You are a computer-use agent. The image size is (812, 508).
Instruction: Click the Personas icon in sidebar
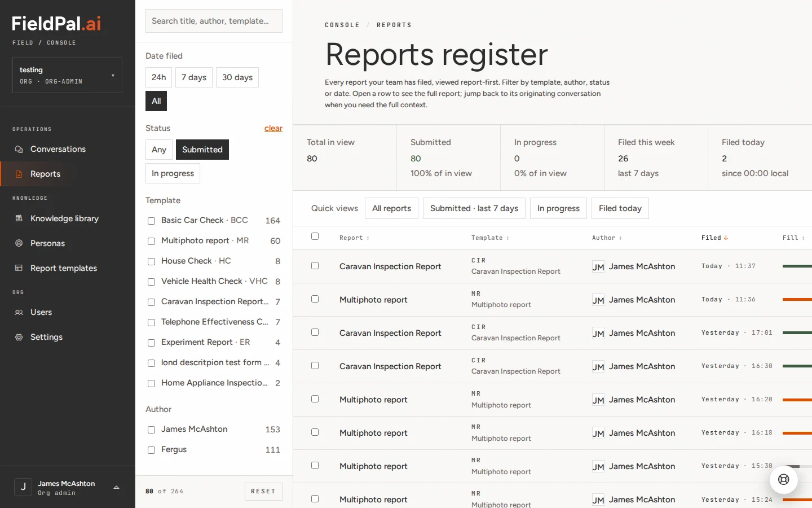tap(19, 243)
